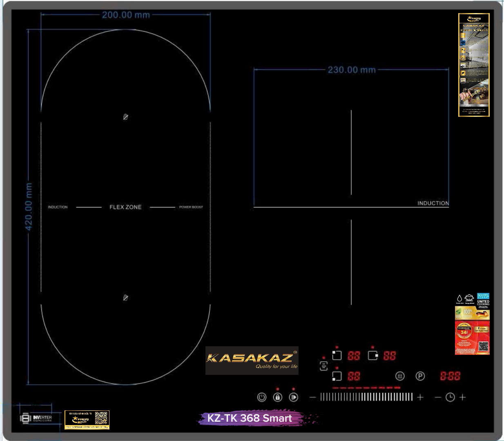Tap the power level slider bar
The width and height of the screenshot is (504, 441).
click(366, 397)
